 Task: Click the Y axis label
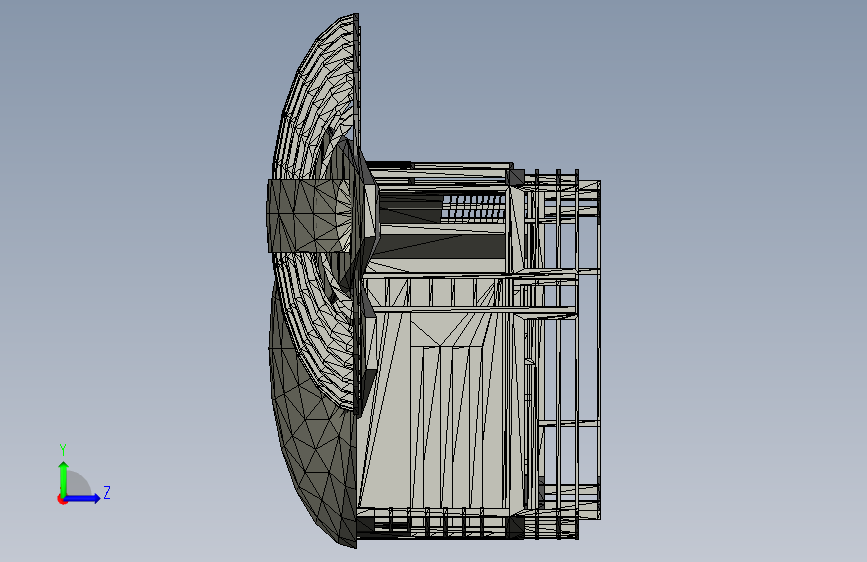63,450
